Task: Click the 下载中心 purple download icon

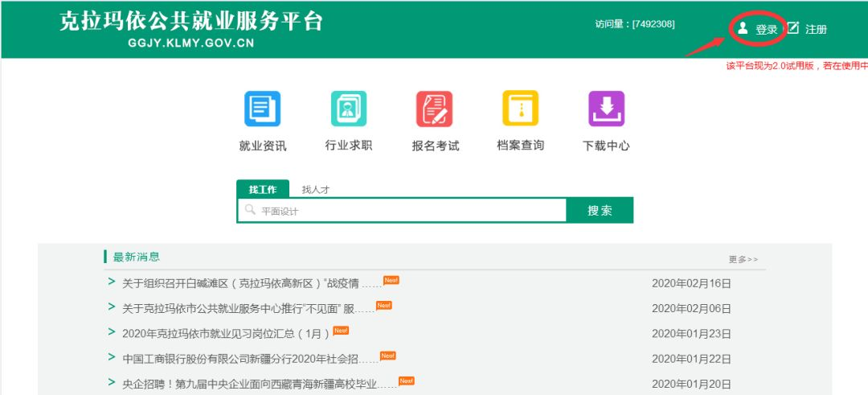Action: coord(606,109)
